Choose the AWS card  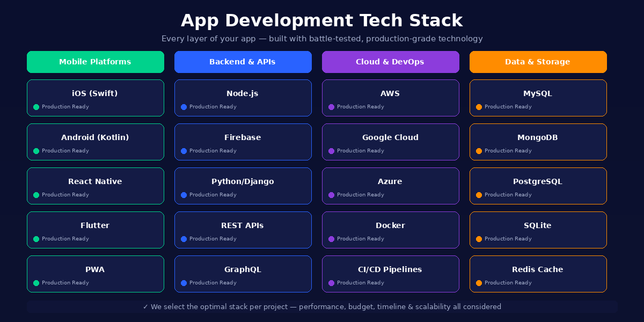click(391, 98)
